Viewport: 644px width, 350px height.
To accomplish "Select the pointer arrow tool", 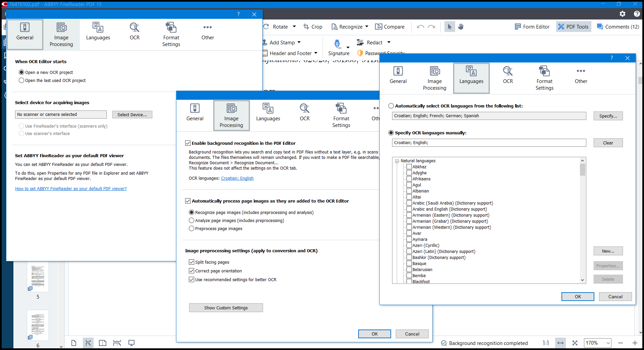I will click(449, 27).
